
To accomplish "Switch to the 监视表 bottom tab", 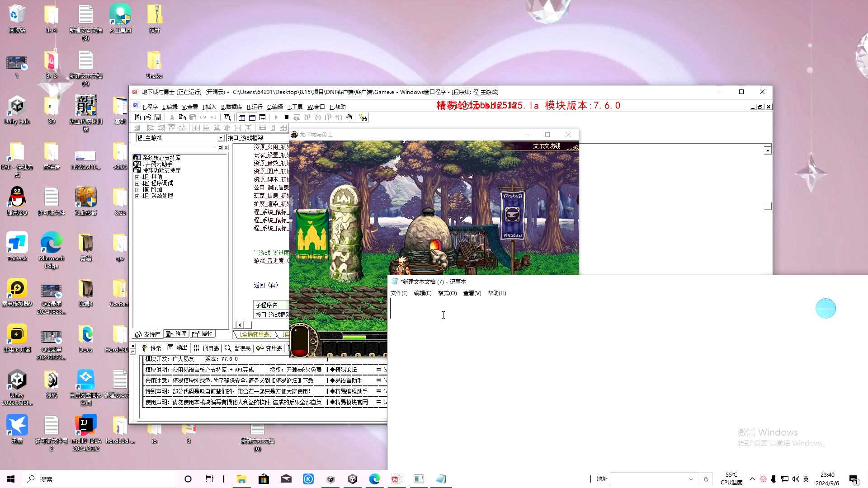I will (238, 348).
